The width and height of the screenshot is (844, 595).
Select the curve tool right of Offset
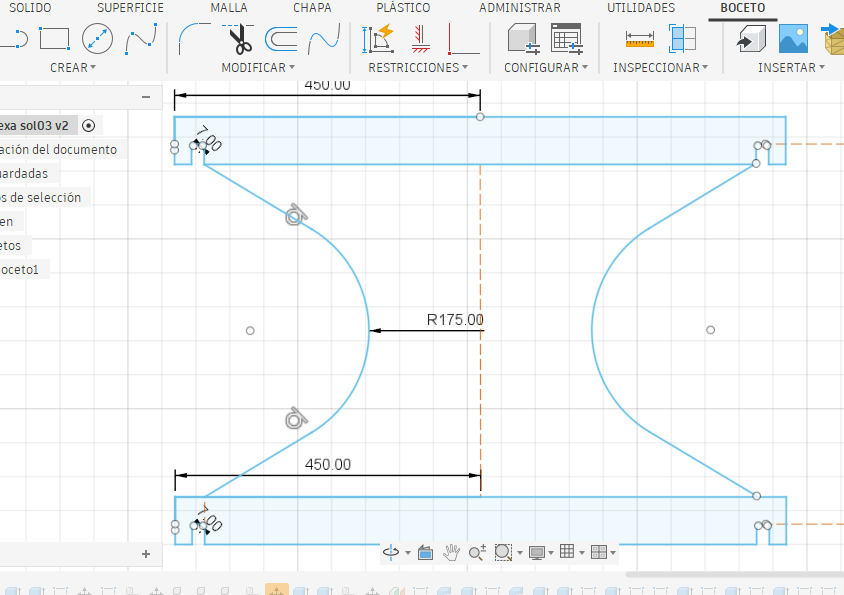coord(324,39)
